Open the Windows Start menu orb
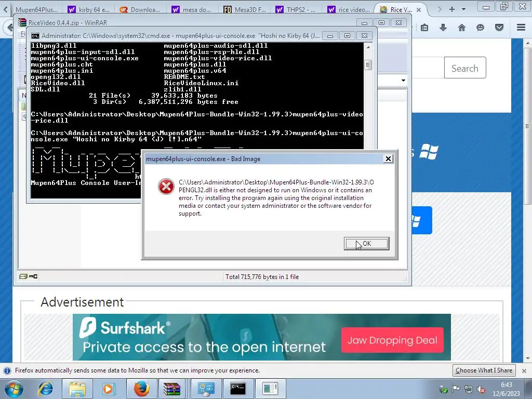This screenshot has height=399, width=532. click(x=14, y=389)
